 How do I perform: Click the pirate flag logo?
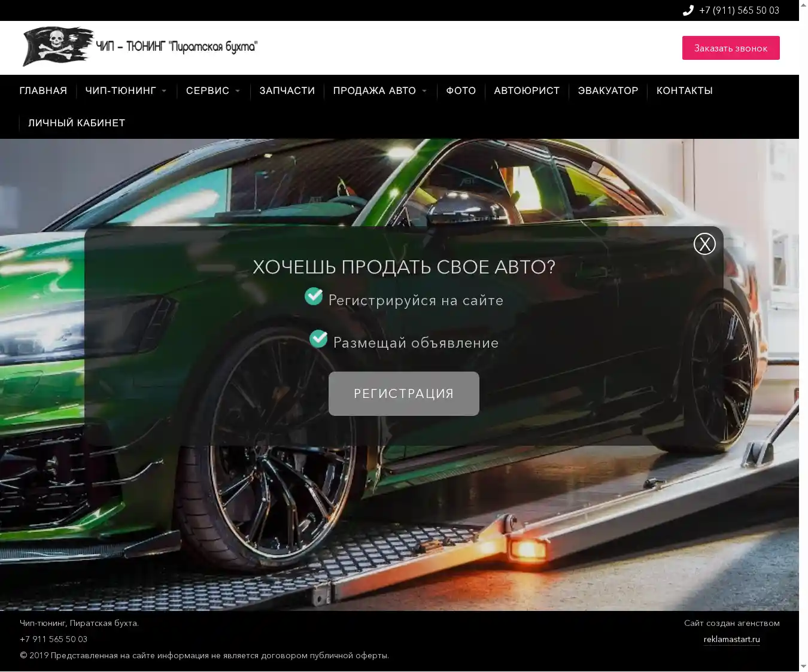(x=58, y=46)
